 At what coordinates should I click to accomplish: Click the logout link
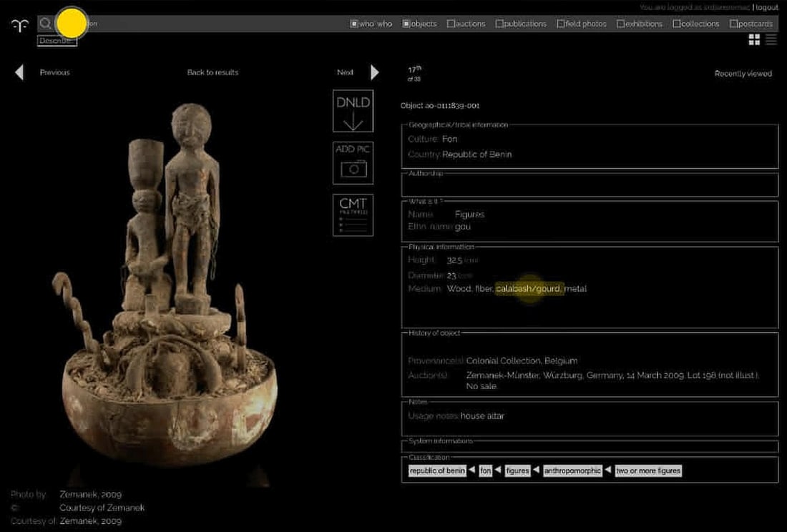pyautogui.click(x=767, y=7)
